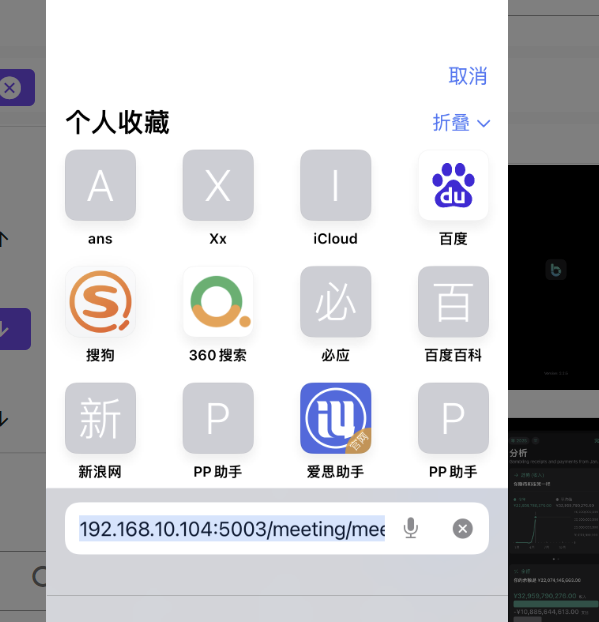Clear the address bar text
Image resolution: width=599 pixels, height=622 pixels.
point(463,528)
